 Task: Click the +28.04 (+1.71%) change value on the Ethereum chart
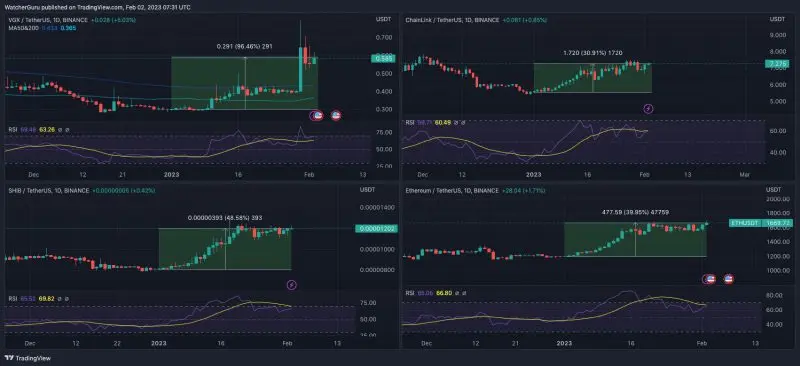(523, 190)
